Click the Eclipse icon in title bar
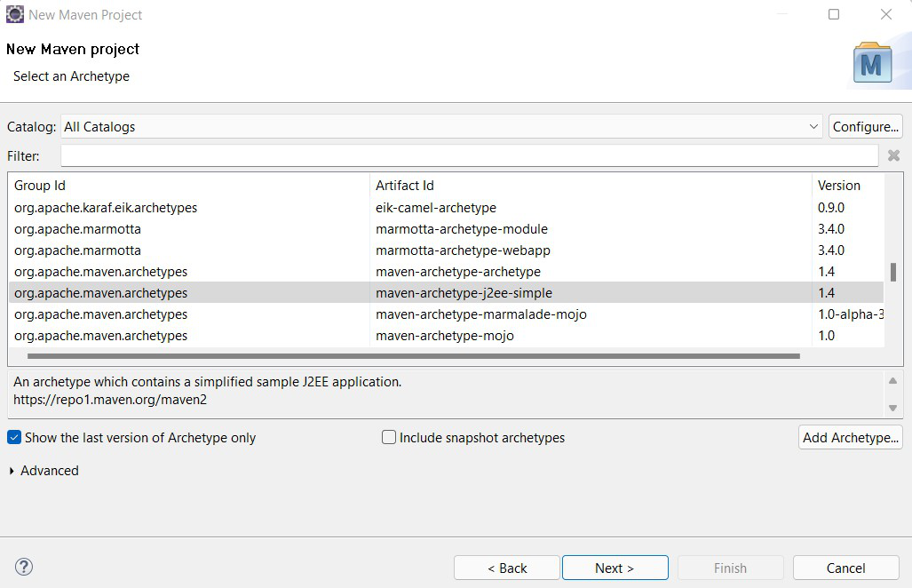The image size is (912, 588). (x=14, y=14)
